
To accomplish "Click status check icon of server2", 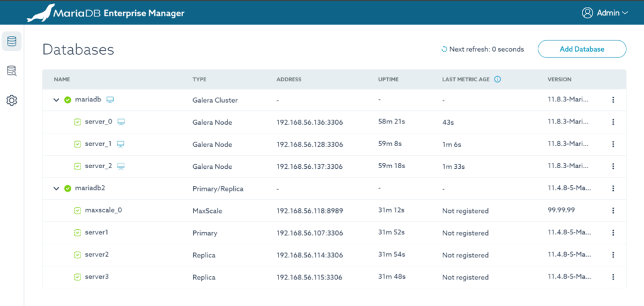I will click(x=77, y=255).
